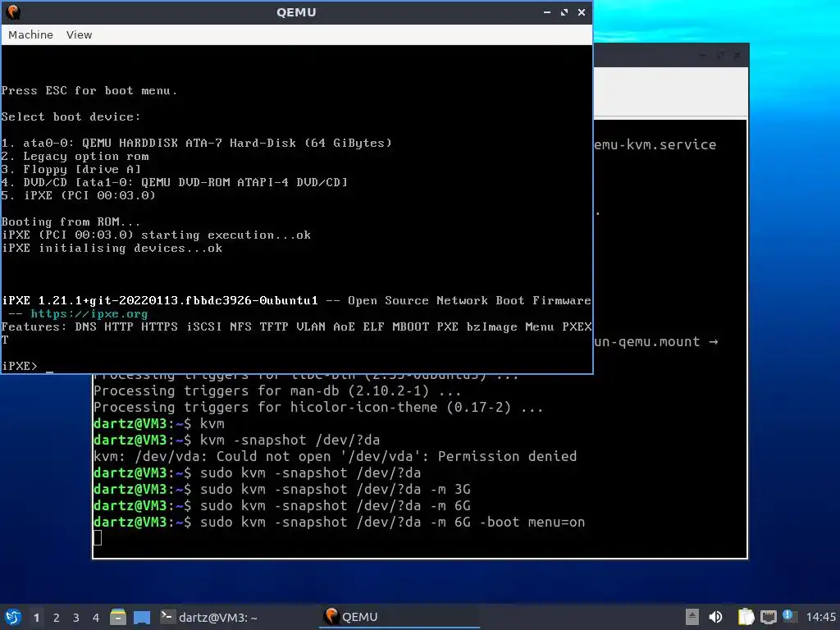Click 'Processing triggers for man-db' line
The width and height of the screenshot is (840, 630).
277,391
